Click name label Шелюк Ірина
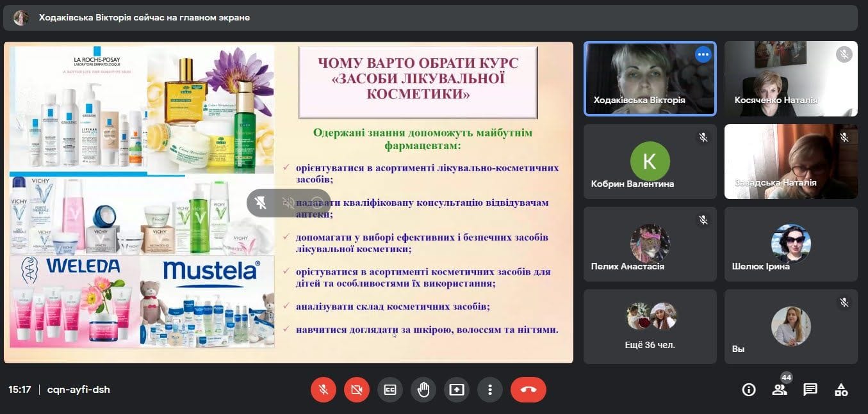This screenshot has height=414, width=868. coord(760,266)
